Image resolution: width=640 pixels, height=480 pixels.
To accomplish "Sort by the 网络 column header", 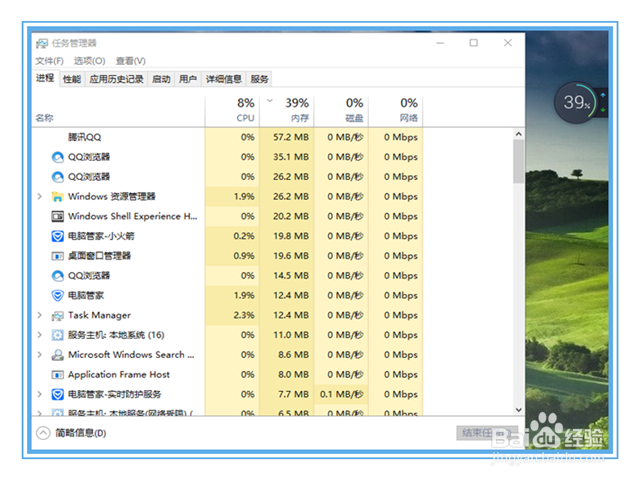I will tap(396, 111).
